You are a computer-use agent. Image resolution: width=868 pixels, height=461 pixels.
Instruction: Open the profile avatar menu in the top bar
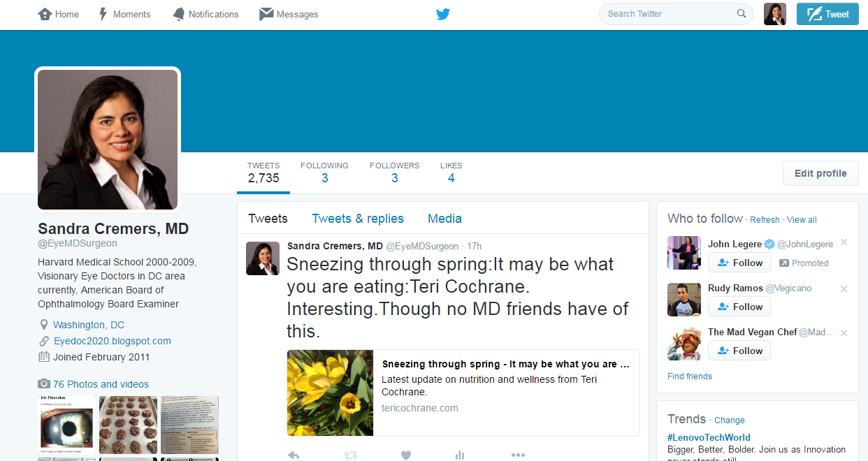point(775,14)
